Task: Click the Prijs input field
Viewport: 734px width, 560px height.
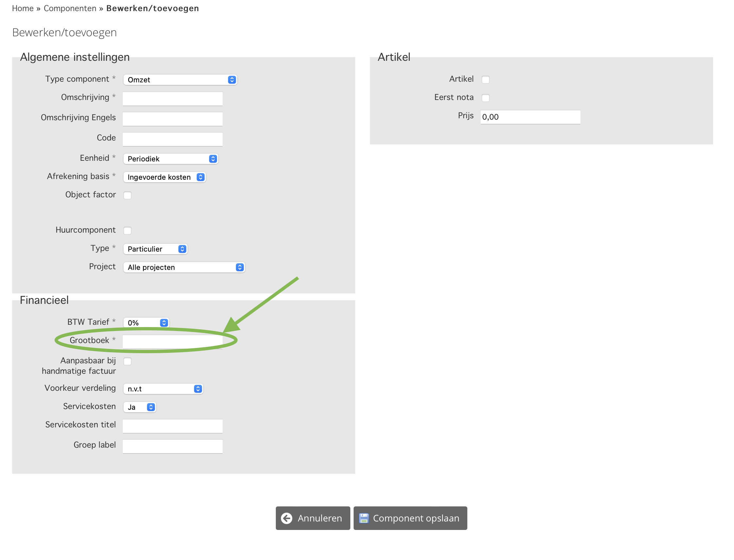Action: pyautogui.click(x=530, y=117)
